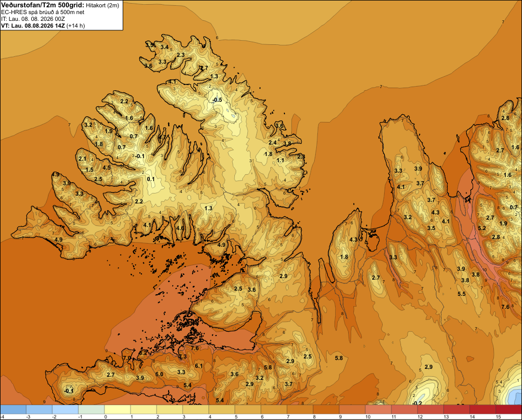
Task: Click the '4.7' temperature value
Action: pyautogui.click(x=162, y=137)
